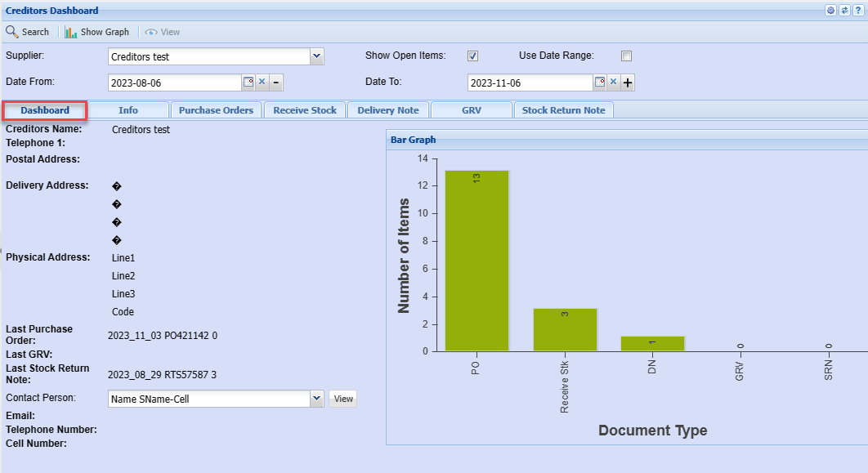Click the help icon in the title bar
The width and height of the screenshot is (868, 473).
pos(857,11)
